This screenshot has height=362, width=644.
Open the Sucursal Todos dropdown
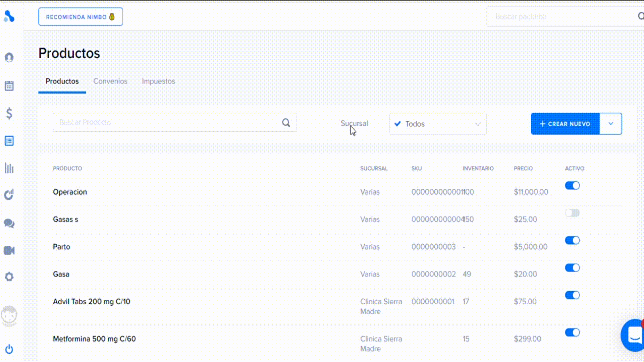coord(438,124)
